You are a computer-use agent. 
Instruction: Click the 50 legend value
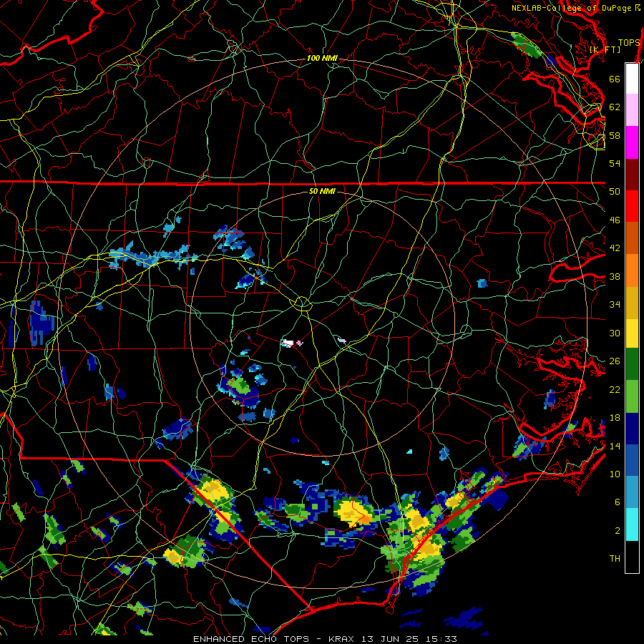(x=615, y=191)
